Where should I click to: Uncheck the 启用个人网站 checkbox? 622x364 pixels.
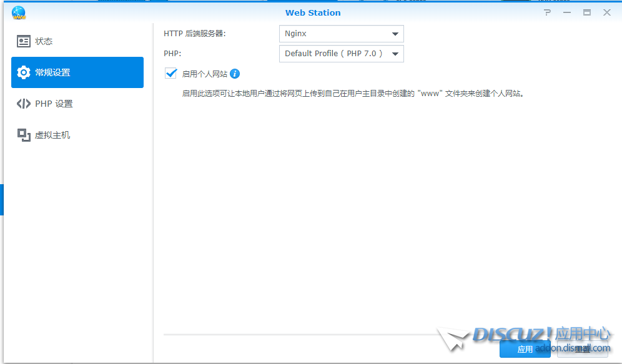(x=170, y=73)
